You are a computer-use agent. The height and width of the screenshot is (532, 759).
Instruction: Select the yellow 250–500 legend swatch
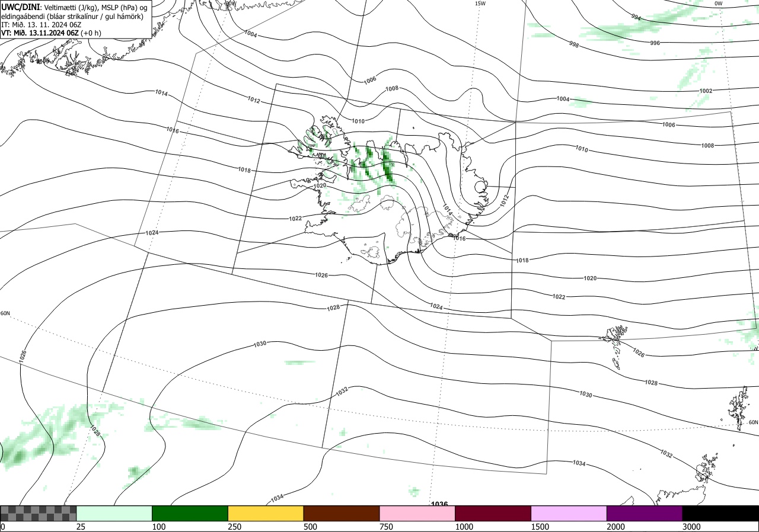point(266,513)
